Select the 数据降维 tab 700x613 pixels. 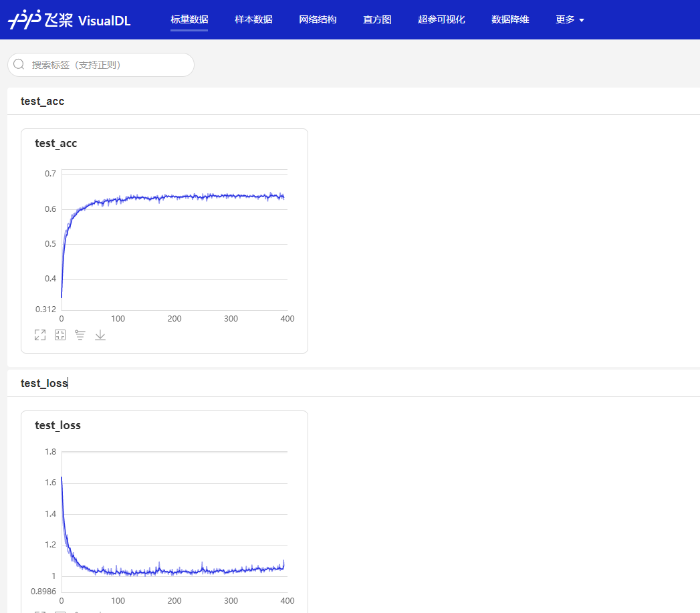coord(510,19)
